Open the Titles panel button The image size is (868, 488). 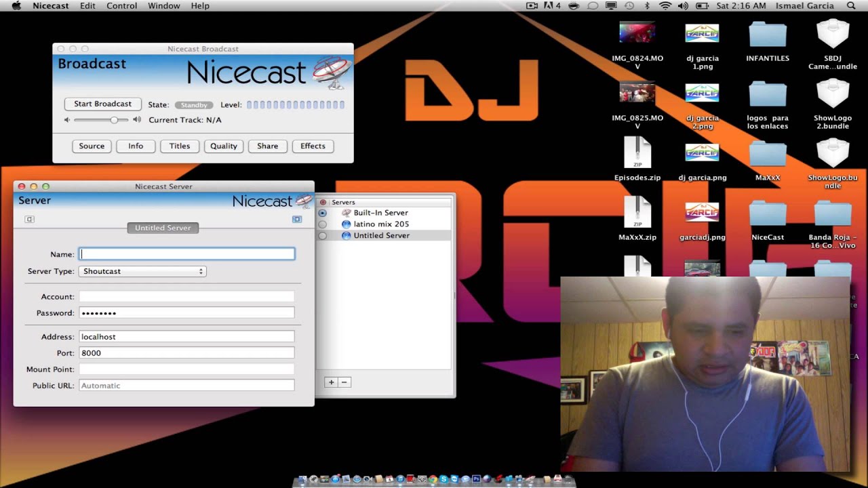pos(180,146)
